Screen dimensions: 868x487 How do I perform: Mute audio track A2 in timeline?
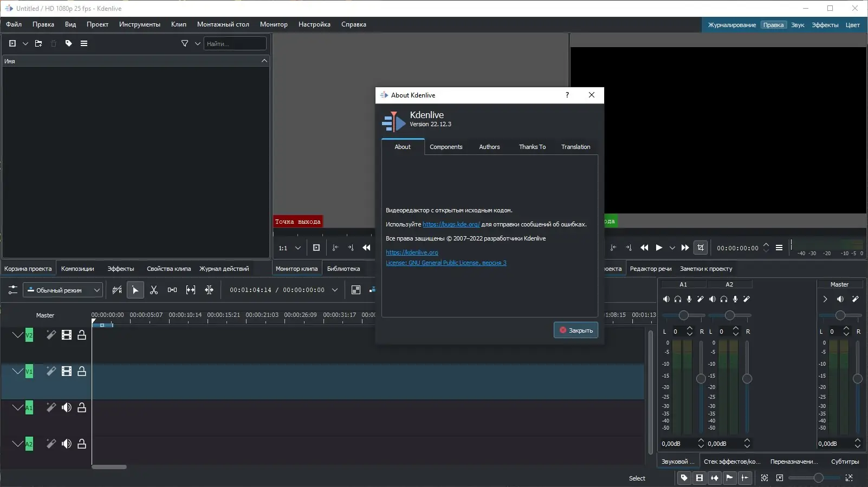67,444
